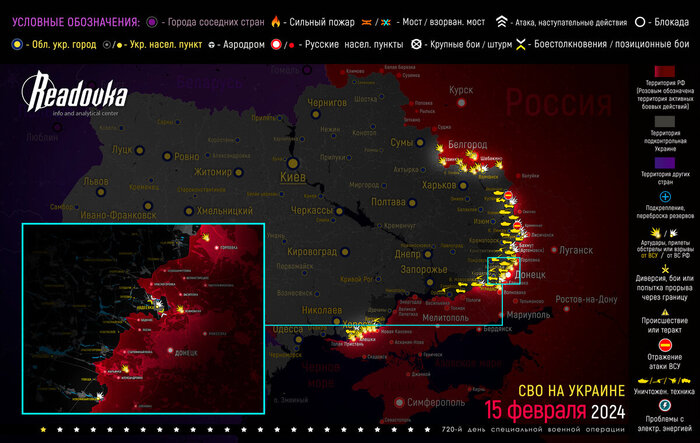Select the attack arrows icon in legend
The image size is (700, 443).
click(x=502, y=21)
